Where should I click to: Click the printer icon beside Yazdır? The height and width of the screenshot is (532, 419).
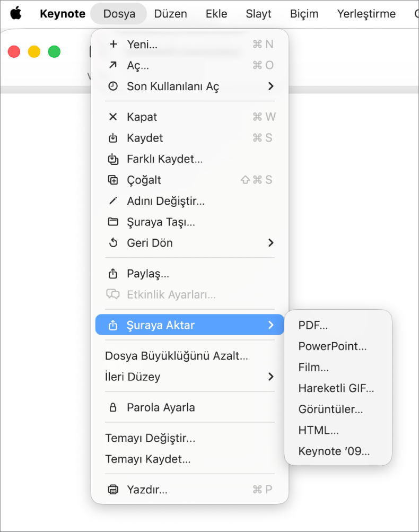tap(113, 490)
